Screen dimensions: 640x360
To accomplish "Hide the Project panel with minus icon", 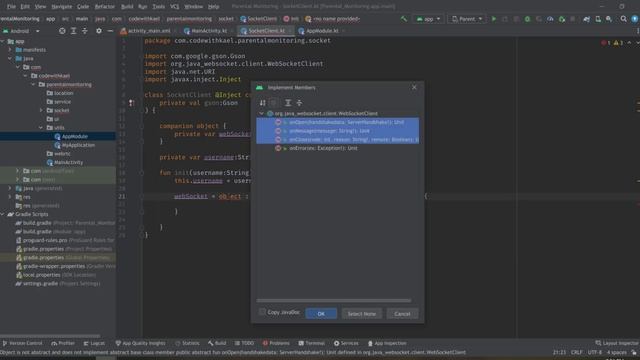I will coord(110,31).
